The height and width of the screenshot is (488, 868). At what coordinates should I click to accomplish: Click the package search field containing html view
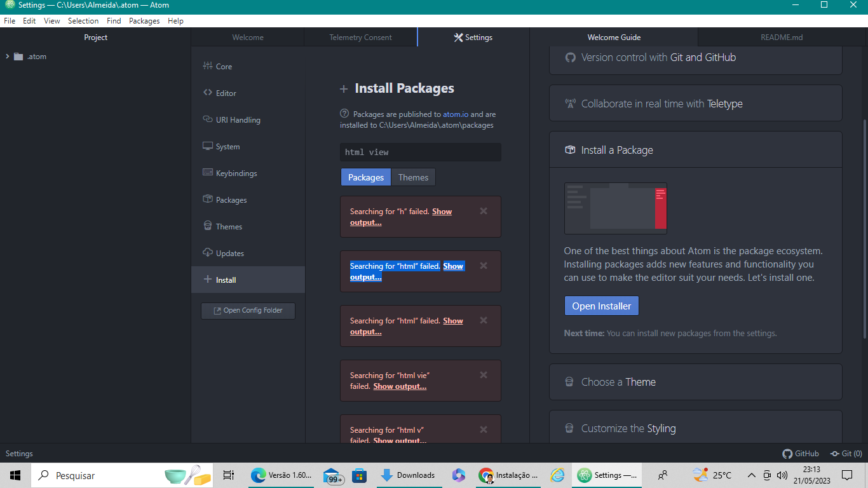coord(421,152)
